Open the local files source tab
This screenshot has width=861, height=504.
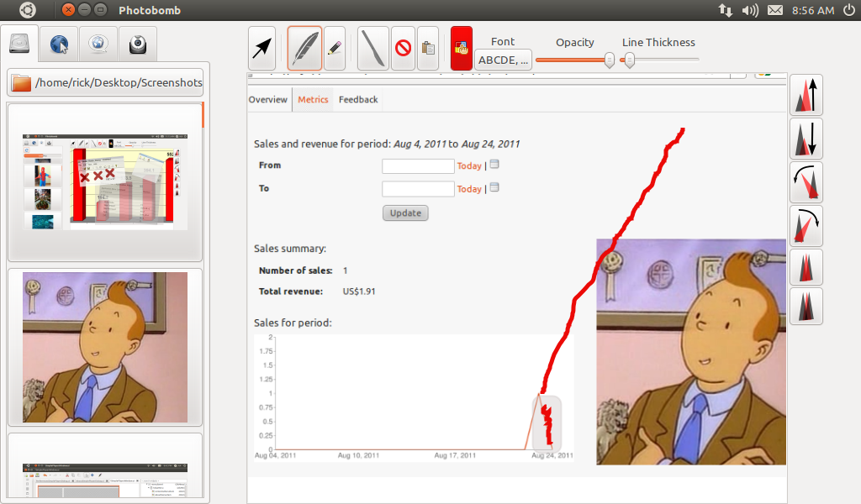(x=20, y=44)
